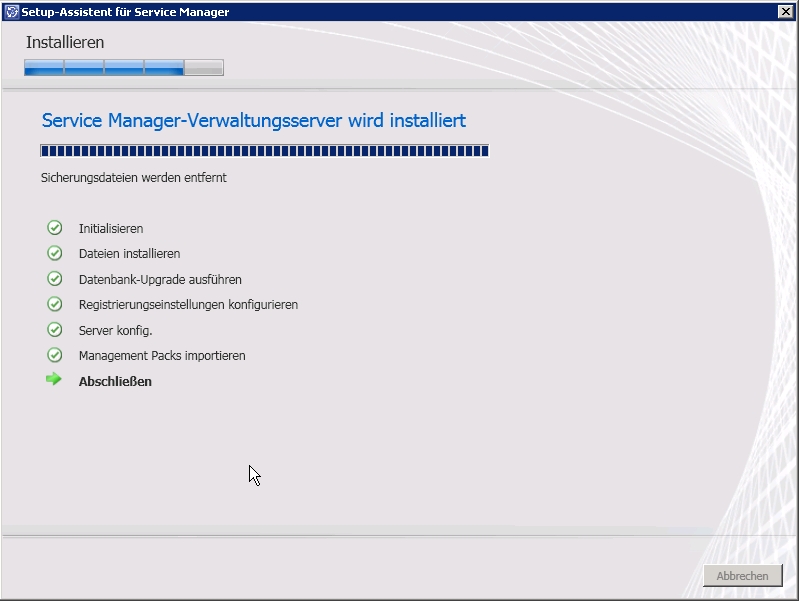Screen dimensions: 799x602
Task: Click the green checkmark beside Initialisieren
Action: 55,228
